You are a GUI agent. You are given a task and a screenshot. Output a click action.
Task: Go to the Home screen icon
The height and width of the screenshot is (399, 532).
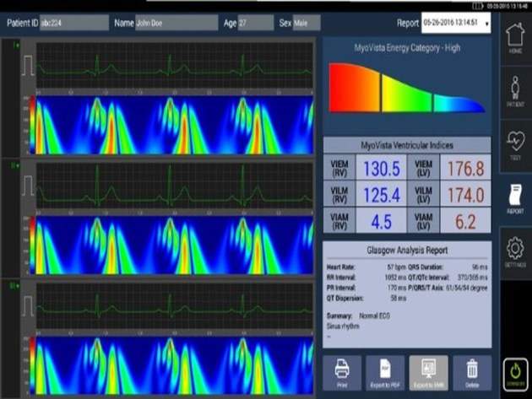pos(513,40)
